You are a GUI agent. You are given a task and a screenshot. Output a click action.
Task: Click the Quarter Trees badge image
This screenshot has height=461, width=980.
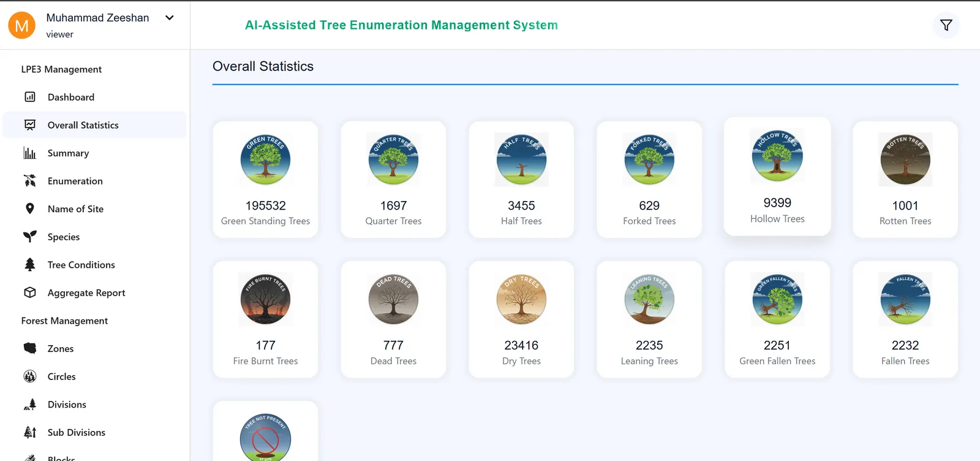click(x=393, y=159)
